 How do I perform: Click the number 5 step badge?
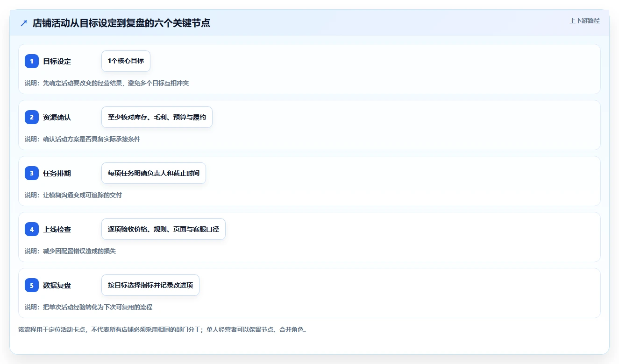point(32,285)
